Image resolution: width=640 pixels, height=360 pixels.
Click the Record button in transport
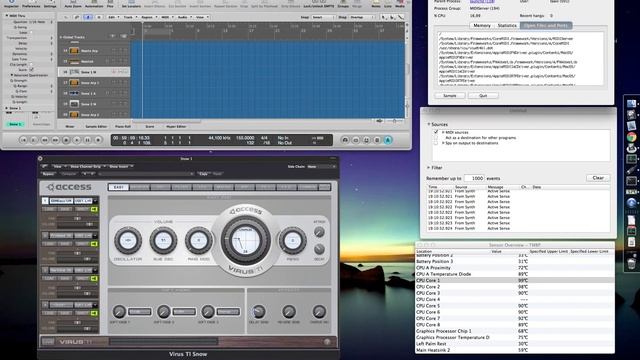(98, 140)
